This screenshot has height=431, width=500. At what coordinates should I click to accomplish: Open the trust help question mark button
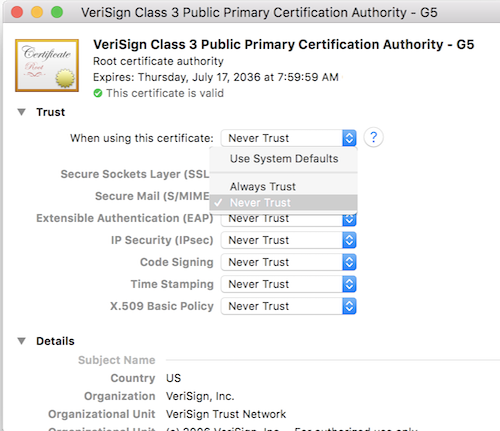click(x=373, y=137)
